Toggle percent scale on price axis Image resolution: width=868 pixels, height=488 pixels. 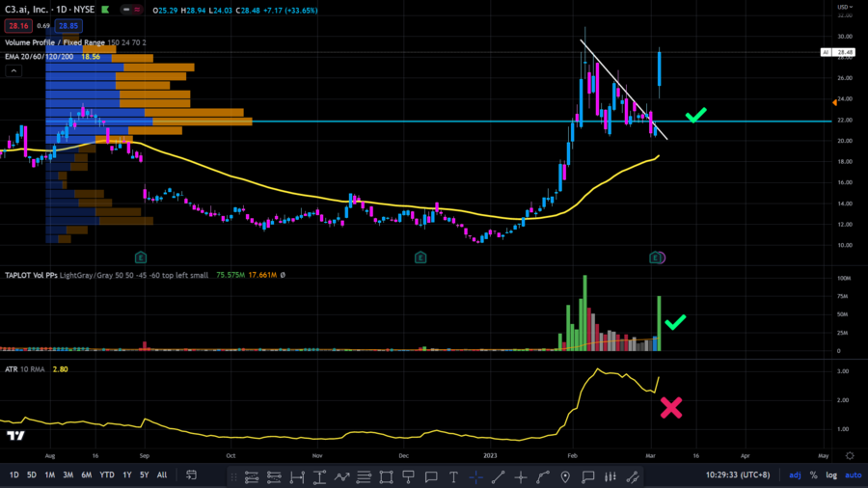coord(813,474)
